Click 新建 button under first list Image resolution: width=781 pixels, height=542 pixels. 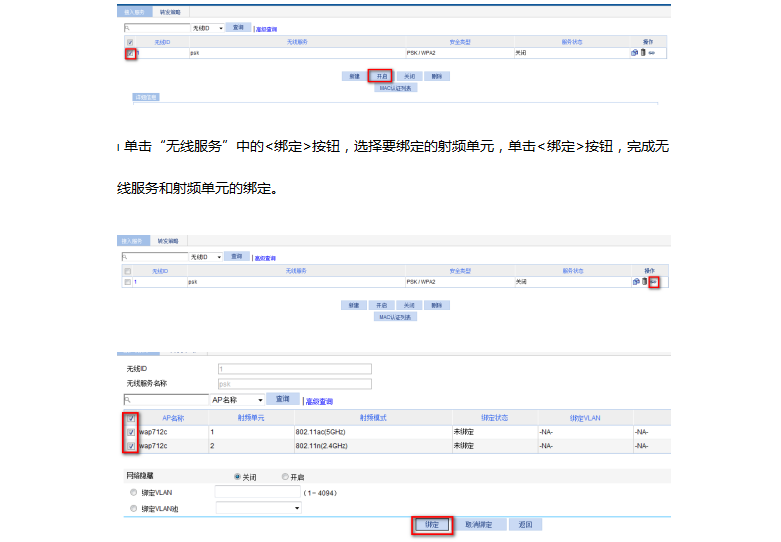click(355, 76)
